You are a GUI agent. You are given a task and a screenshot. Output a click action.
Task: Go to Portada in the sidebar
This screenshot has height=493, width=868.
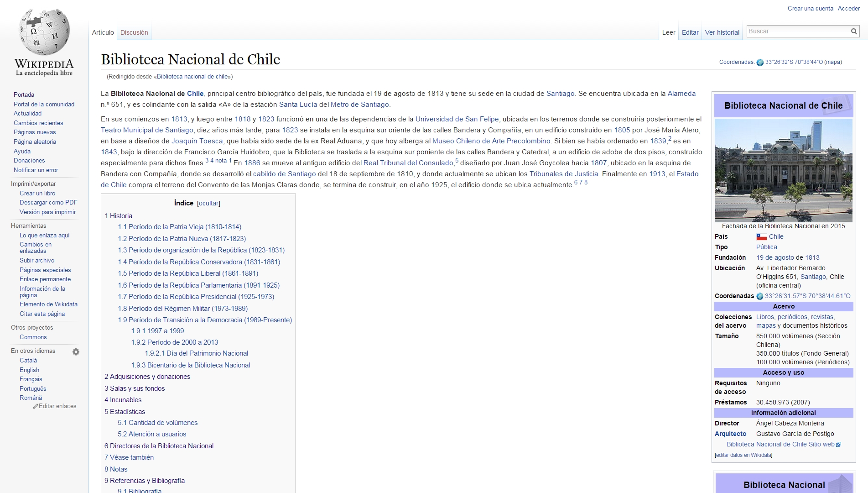pyautogui.click(x=24, y=94)
